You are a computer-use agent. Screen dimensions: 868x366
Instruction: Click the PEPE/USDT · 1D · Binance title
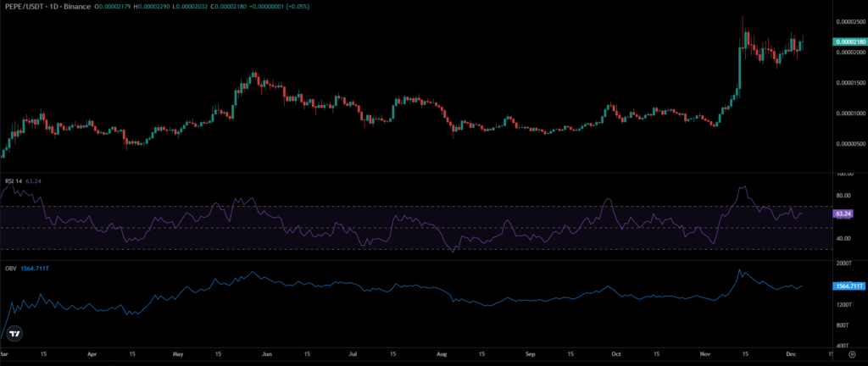[46, 7]
